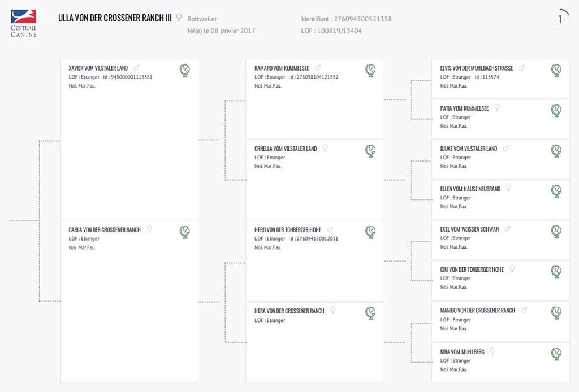Click health icon for Mambo von der Crossener Ranch

point(556,313)
